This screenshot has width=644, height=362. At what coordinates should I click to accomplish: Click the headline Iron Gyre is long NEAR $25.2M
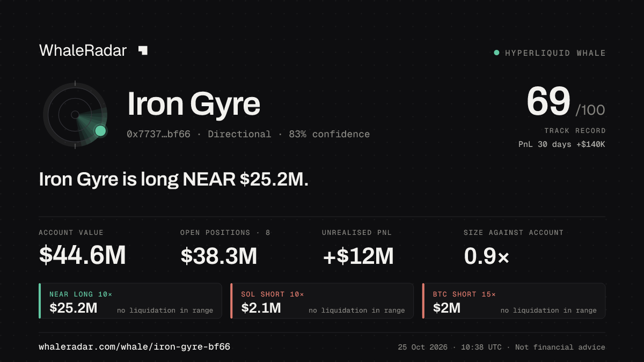[174, 179]
